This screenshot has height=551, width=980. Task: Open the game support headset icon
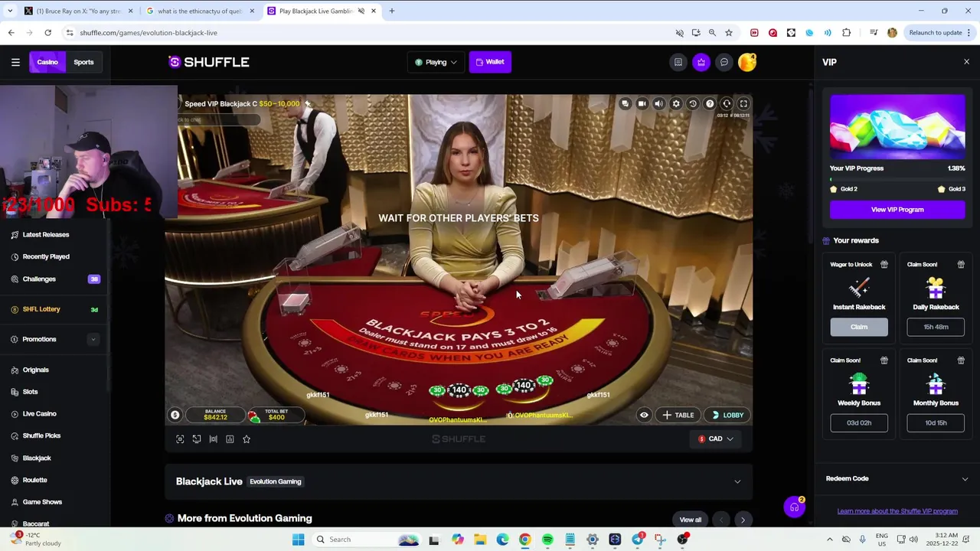727,103
